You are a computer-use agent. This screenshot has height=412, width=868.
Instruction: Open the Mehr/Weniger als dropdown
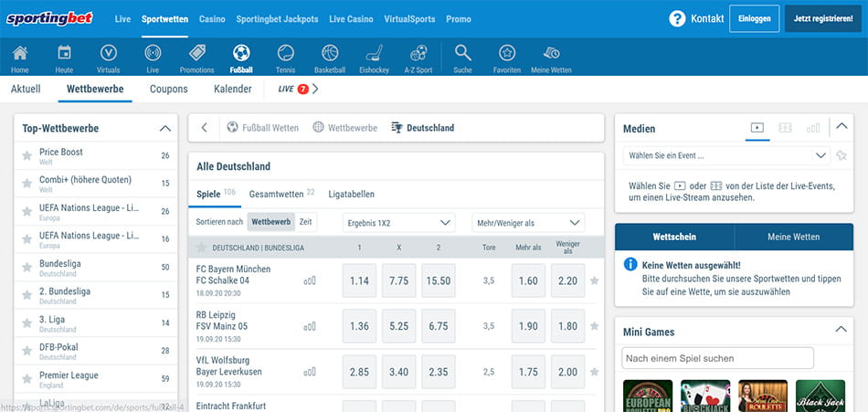[528, 223]
